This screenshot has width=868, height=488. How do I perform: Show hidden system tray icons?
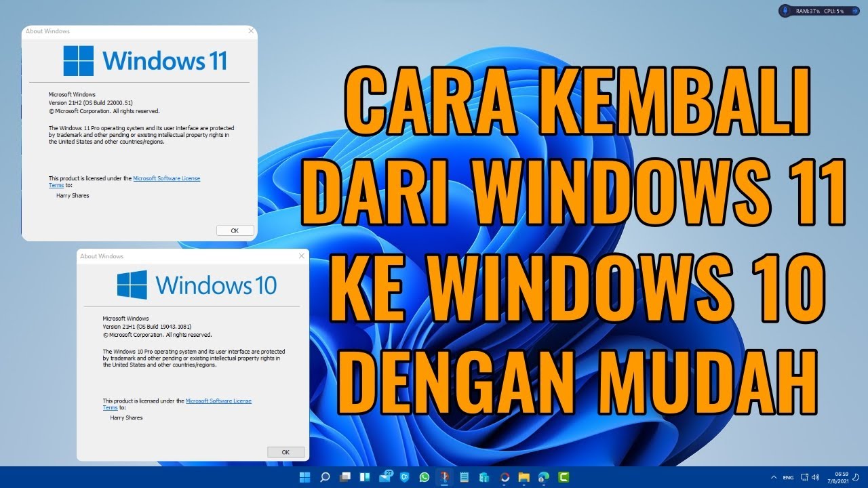(x=774, y=477)
